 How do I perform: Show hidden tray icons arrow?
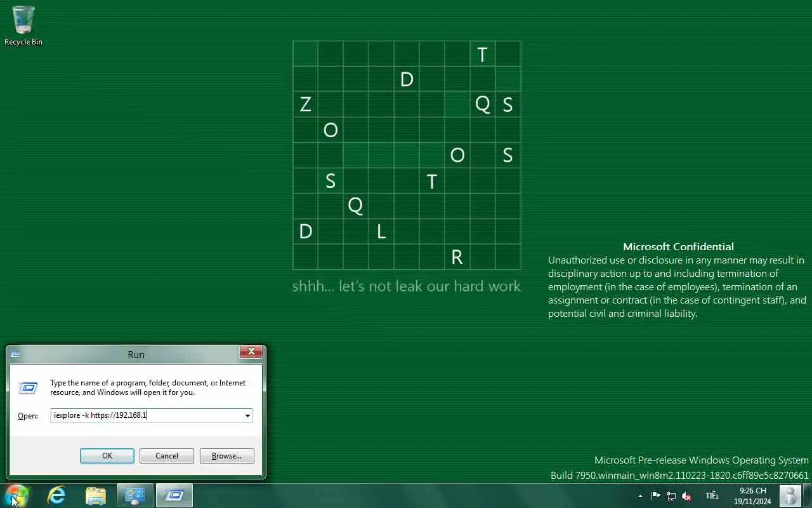click(640, 496)
